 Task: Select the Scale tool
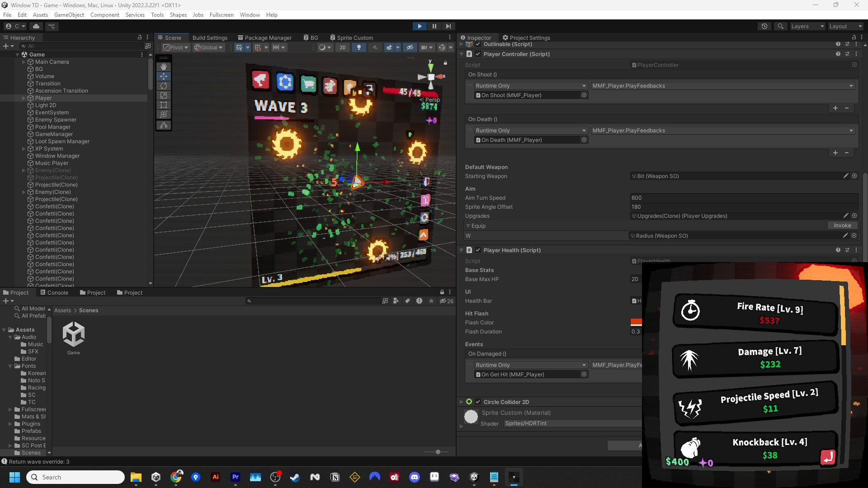point(164,95)
